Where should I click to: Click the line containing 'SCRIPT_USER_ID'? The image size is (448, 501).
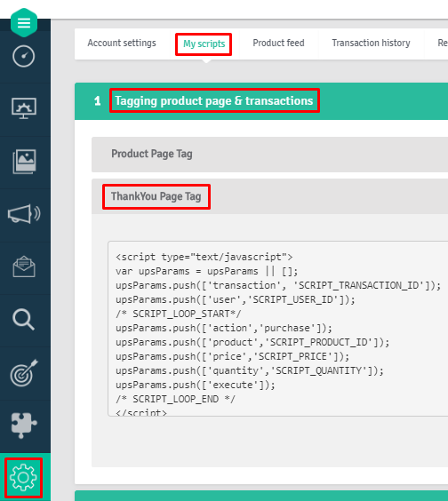point(236,299)
